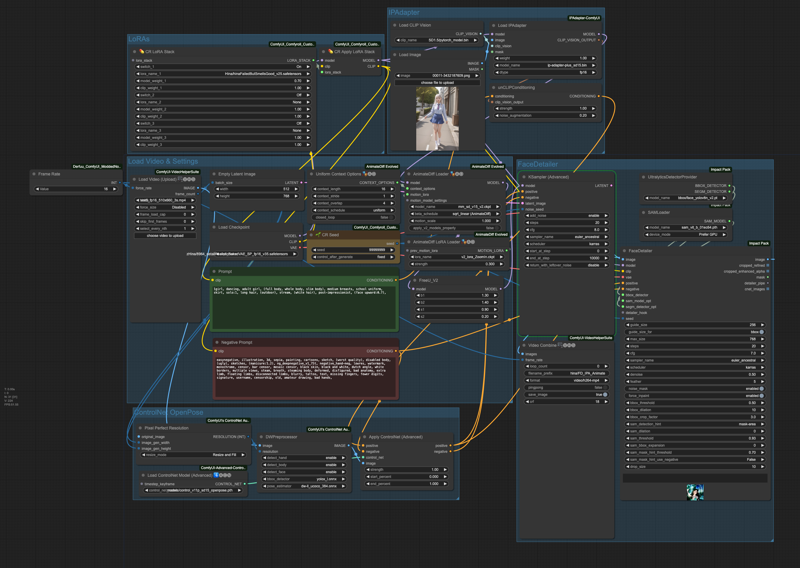Screen dimensions: 800x568
Task: Click the sprout icon on CR Seed node
Action: pos(318,235)
